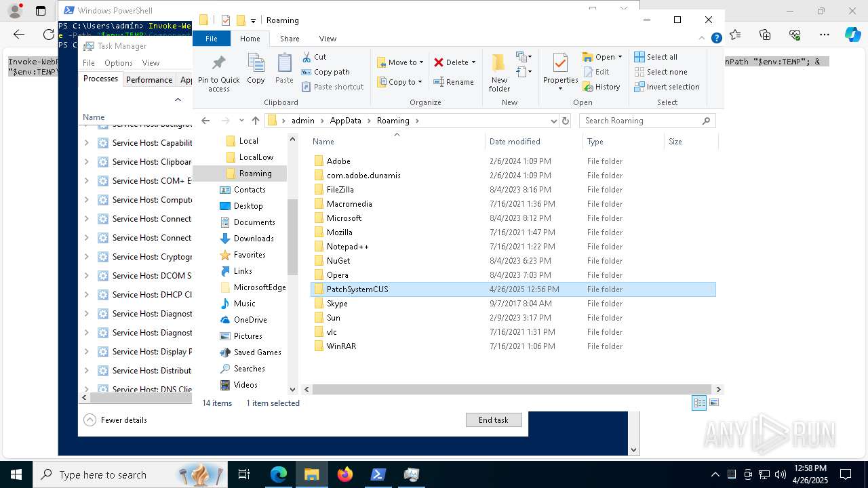Open History from the ribbon
The height and width of the screenshot is (488, 868).
tap(601, 87)
